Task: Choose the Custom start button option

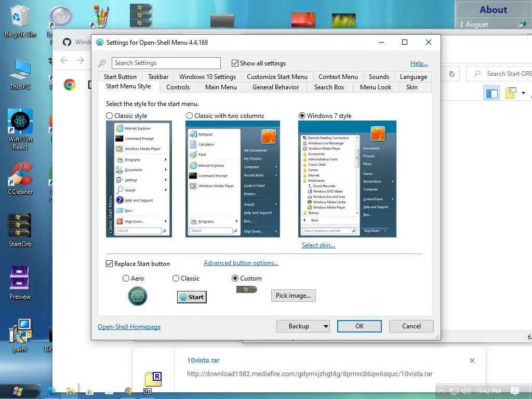Action: click(x=235, y=278)
